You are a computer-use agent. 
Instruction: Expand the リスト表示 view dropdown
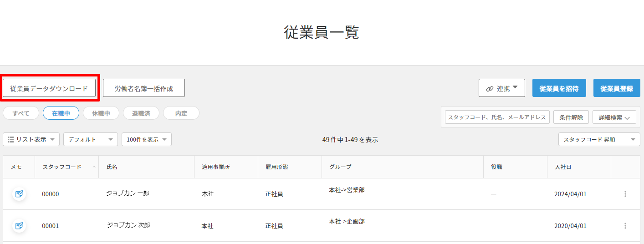point(31,140)
